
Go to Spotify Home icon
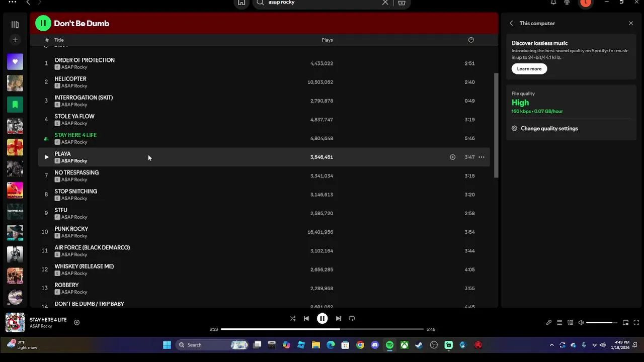click(x=242, y=3)
